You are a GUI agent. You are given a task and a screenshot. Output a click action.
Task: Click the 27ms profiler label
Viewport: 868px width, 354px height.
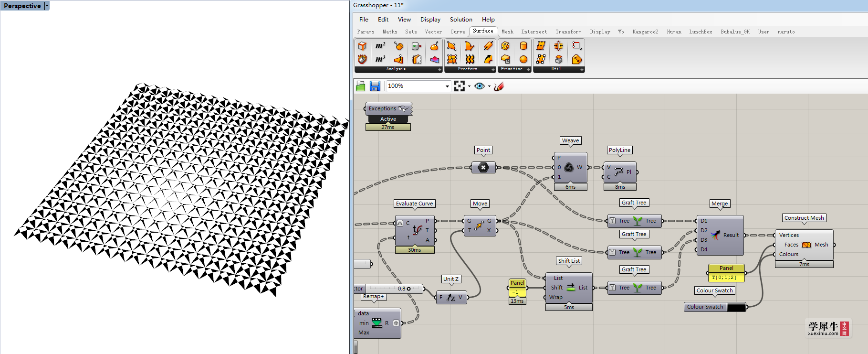pyautogui.click(x=388, y=127)
